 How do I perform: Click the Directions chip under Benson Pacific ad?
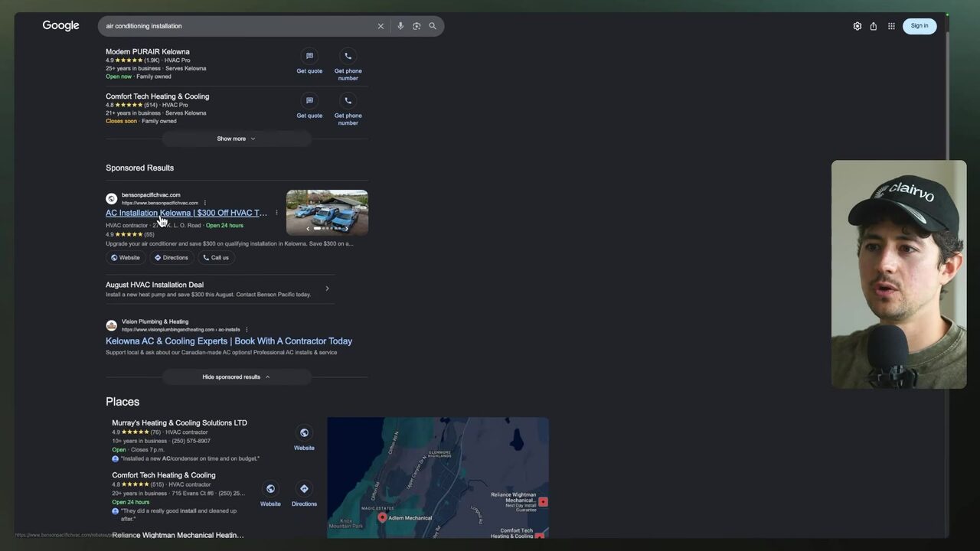point(171,258)
